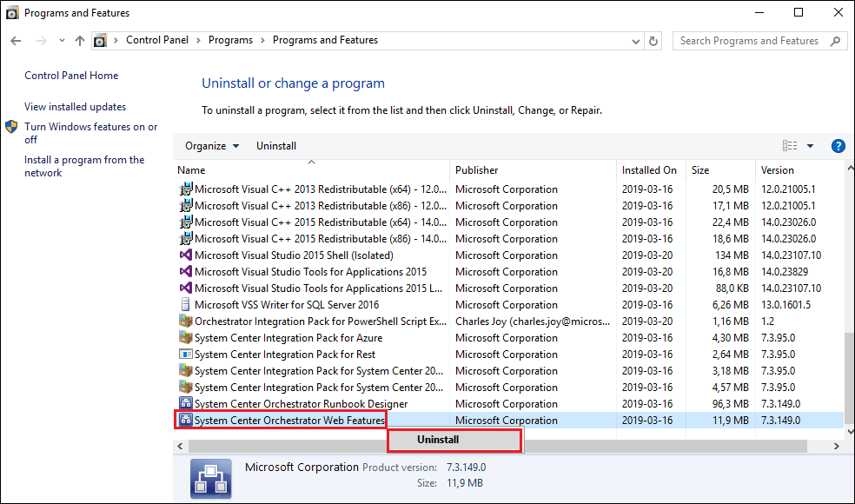Click the Orchestrator Integration Pack for PowerShell icon

pos(186,322)
